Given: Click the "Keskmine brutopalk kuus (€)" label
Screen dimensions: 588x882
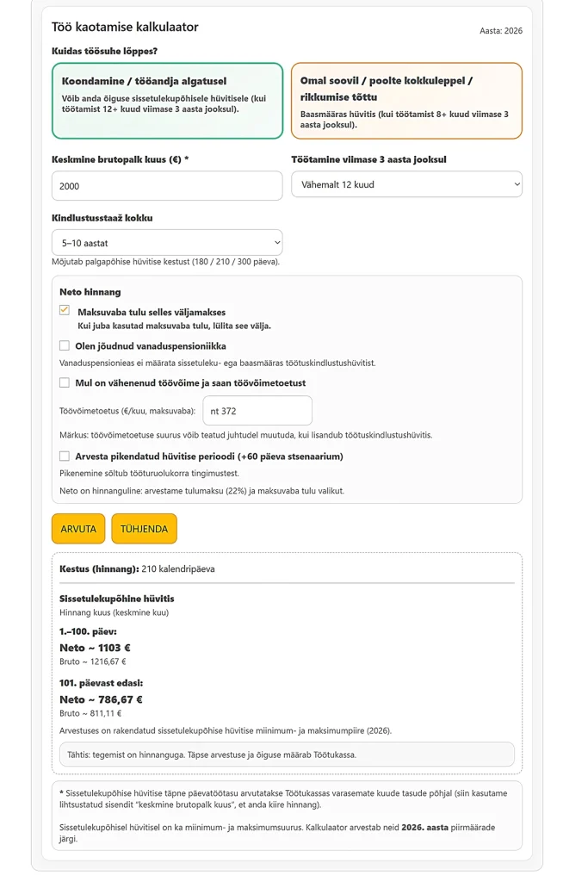Looking at the screenshot, I should tap(120, 159).
